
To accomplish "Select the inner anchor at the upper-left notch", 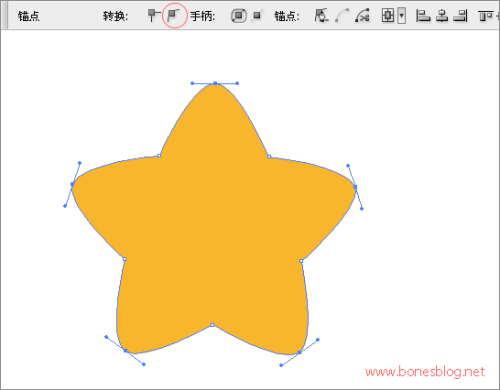I will pos(159,155).
